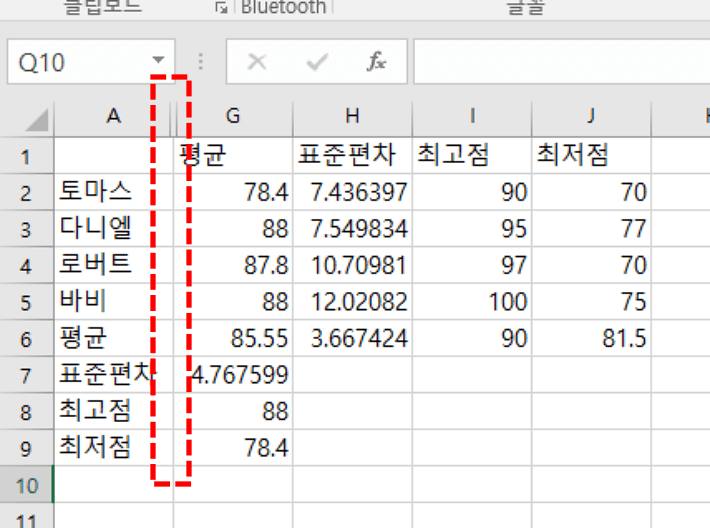
Task: Click cell A7 labeled 표준편차
Action: click(x=113, y=375)
